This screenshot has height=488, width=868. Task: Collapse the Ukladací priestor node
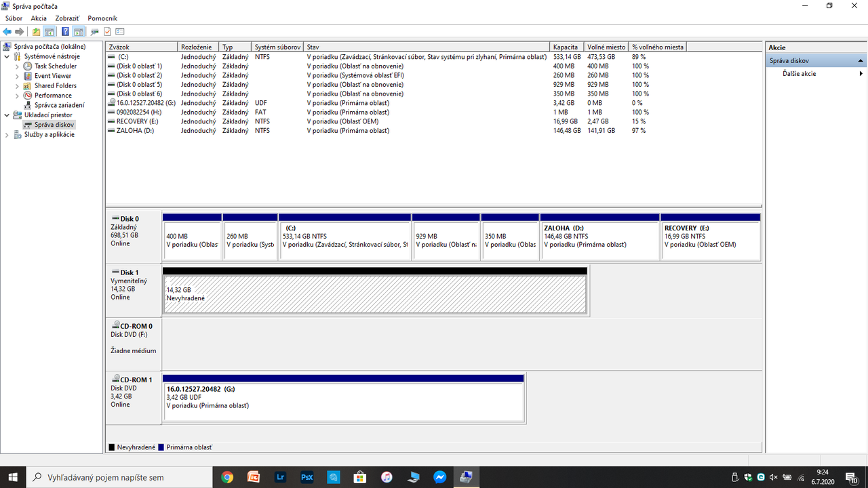coord(7,115)
